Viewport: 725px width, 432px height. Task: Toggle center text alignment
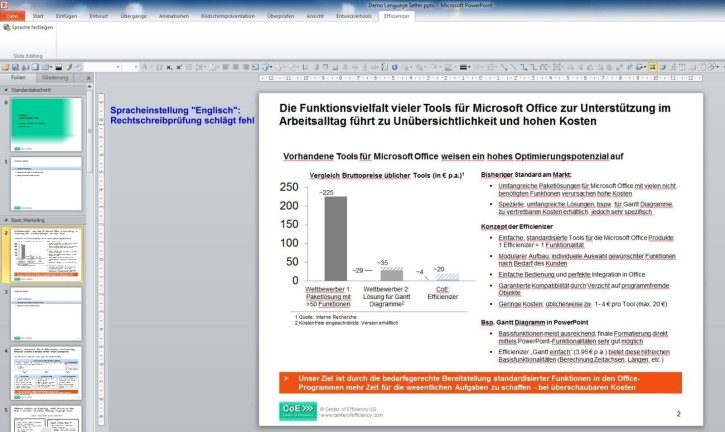pyautogui.click(x=236, y=67)
